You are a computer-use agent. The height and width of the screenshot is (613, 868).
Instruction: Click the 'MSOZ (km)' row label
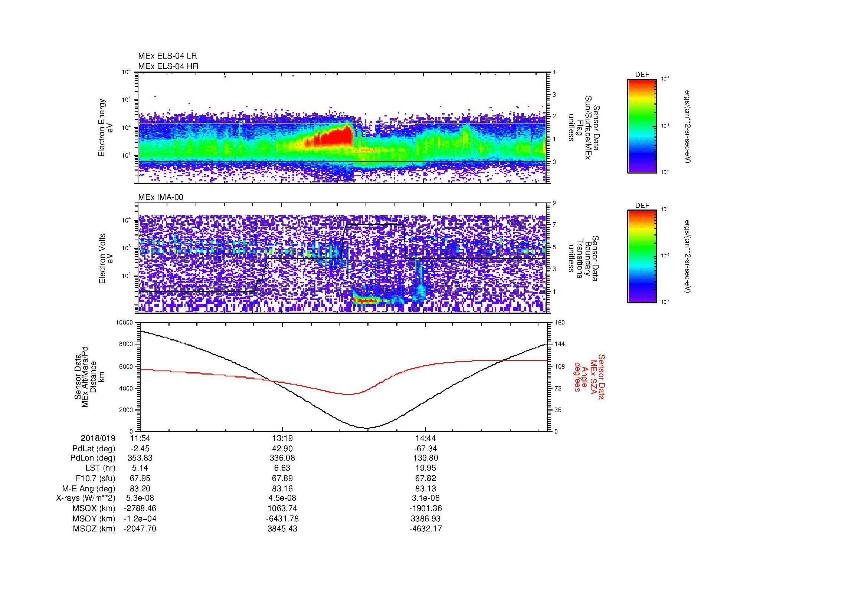pos(94,529)
